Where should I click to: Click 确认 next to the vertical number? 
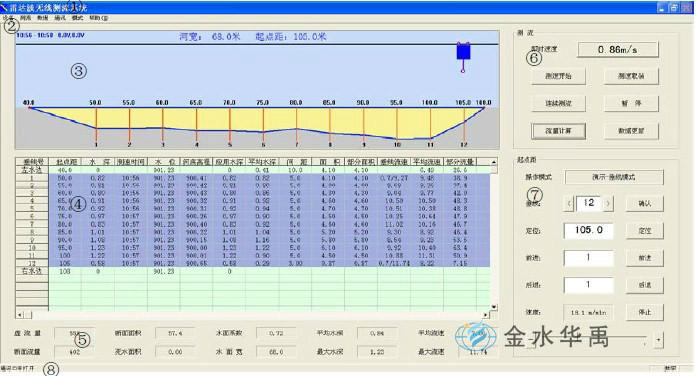[645, 203]
